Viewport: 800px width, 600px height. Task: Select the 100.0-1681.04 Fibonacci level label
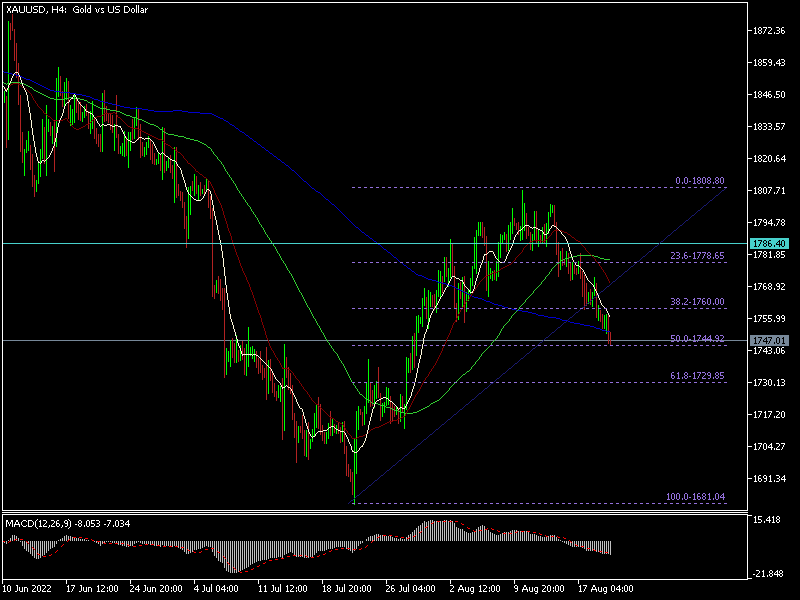695,496
